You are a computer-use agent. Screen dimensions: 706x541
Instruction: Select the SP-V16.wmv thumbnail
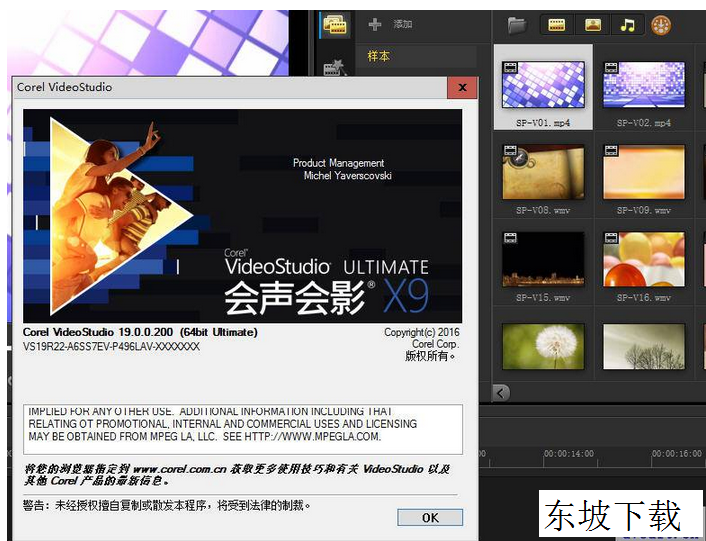pos(644,260)
